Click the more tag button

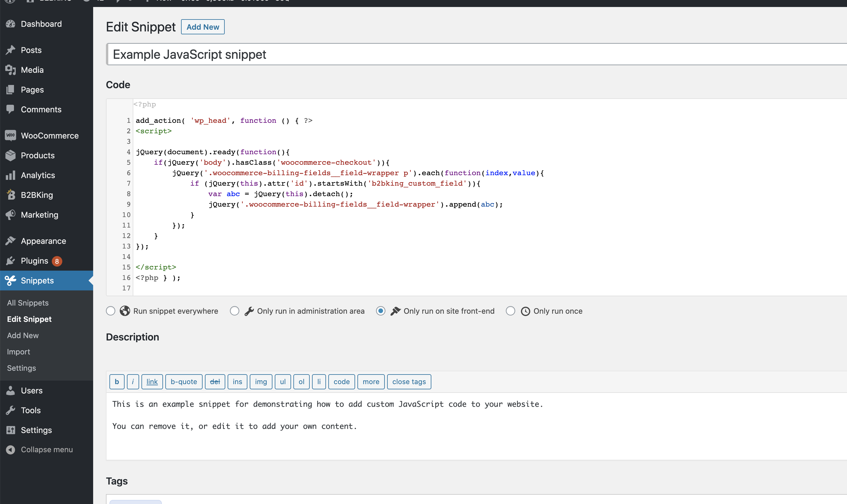tap(371, 382)
